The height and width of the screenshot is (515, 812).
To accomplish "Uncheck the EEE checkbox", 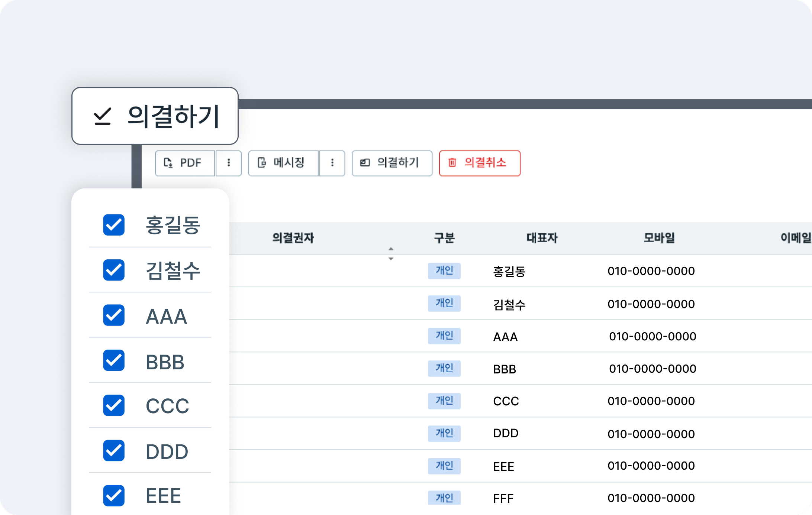I will coord(114,496).
